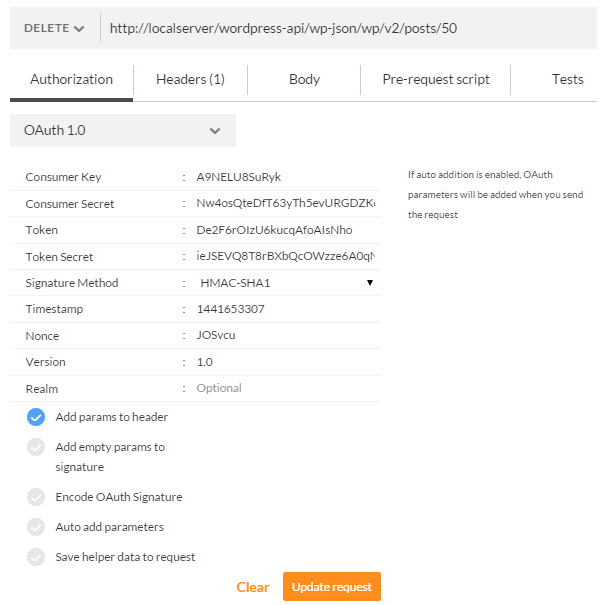Expand the OAuth 1.0 auth type dropdown
The width and height of the screenshot is (600, 605).
123,130
